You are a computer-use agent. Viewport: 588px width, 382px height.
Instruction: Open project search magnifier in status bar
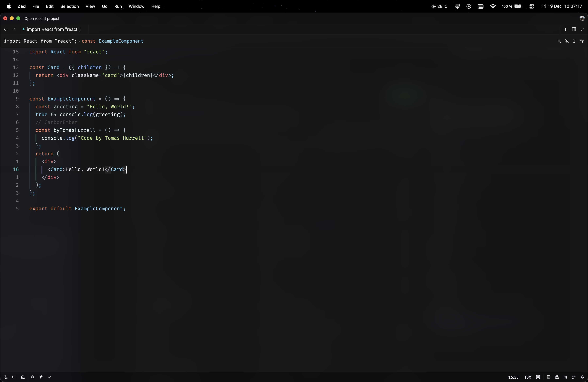click(x=32, y=377)
